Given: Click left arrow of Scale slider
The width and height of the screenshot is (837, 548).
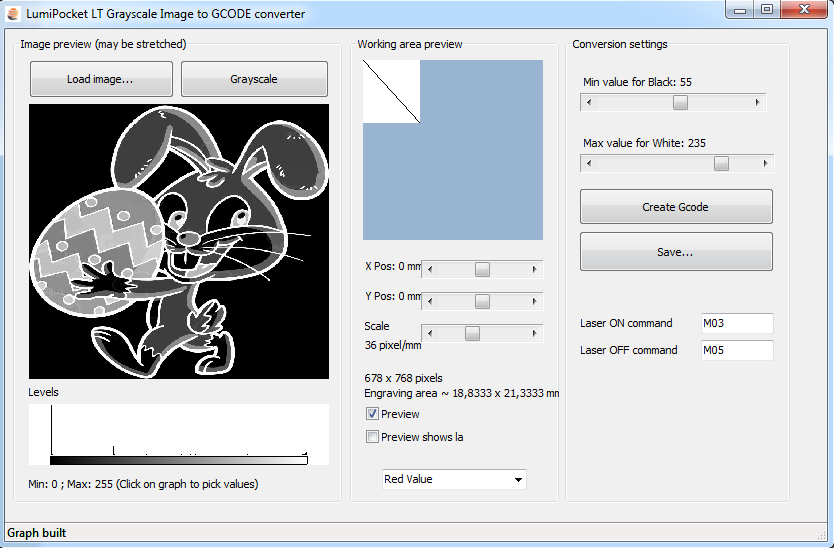Looking at the screenshot, I should point(430,333).
